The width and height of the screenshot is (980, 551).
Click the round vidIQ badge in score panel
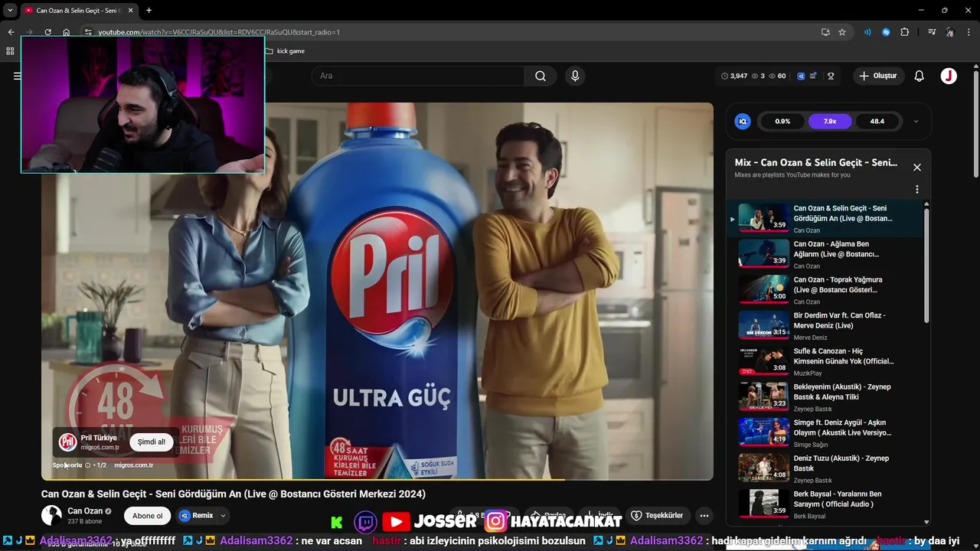[x=742, y=121]
